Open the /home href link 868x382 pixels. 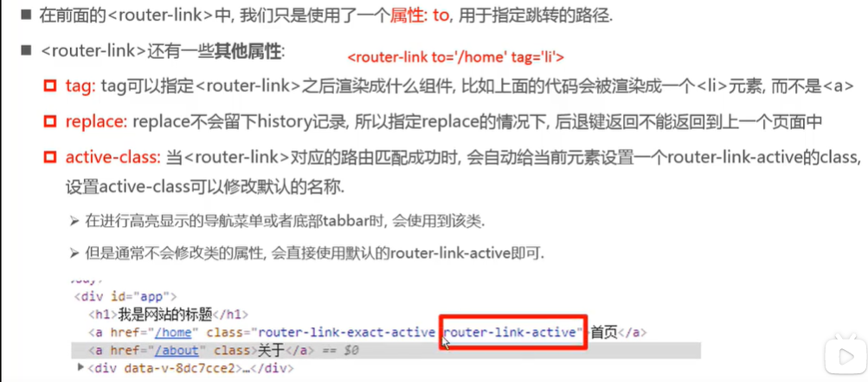[173, 333]
